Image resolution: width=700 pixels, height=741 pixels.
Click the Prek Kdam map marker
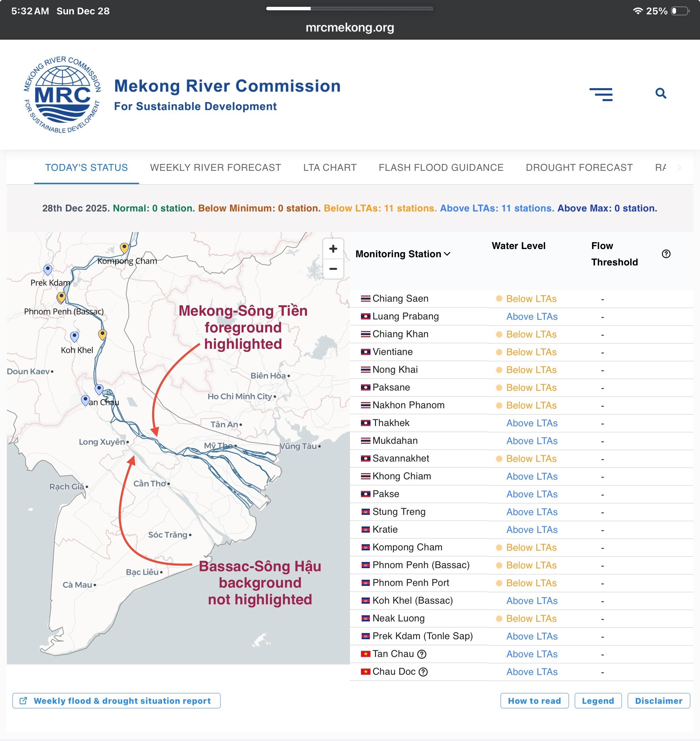48,269
